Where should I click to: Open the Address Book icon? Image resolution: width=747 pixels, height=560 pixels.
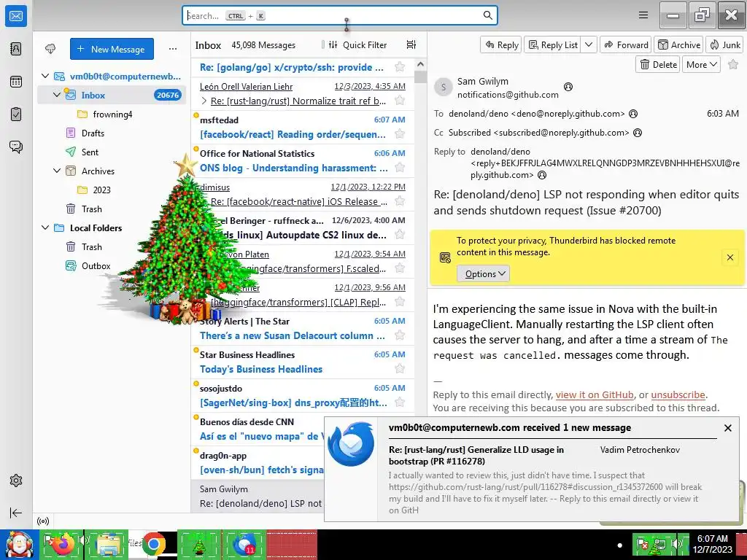pyautogui.click(x=16, y=49)
